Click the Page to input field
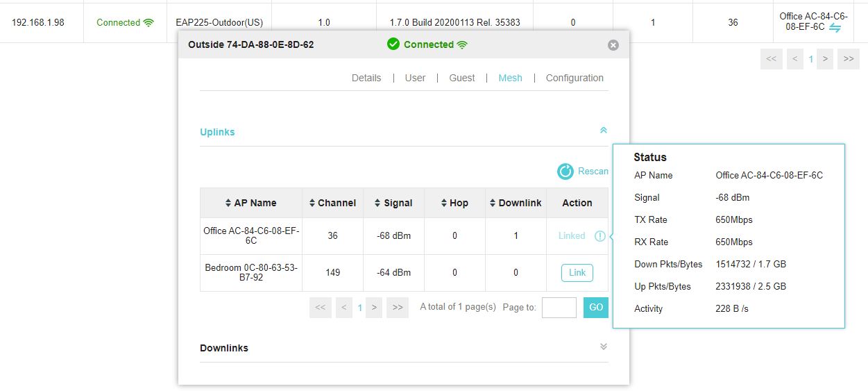Screen dimensions: 868x391 click(559, 307)
